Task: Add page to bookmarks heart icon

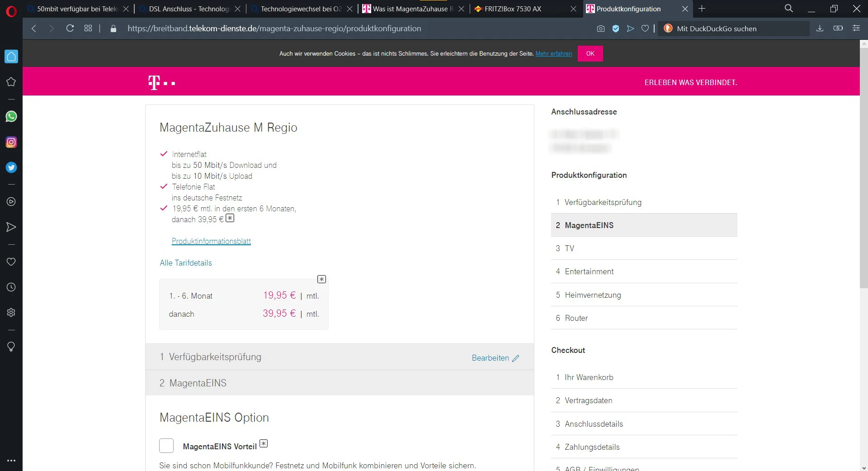Action: [645, 29]
